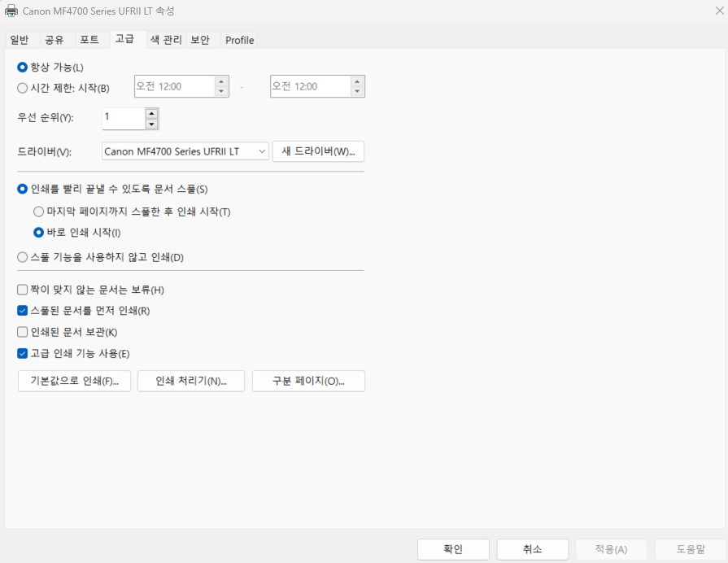Open the 색 관리 tab
Viewport: 728px width, 563px height.
pos(166,40)
